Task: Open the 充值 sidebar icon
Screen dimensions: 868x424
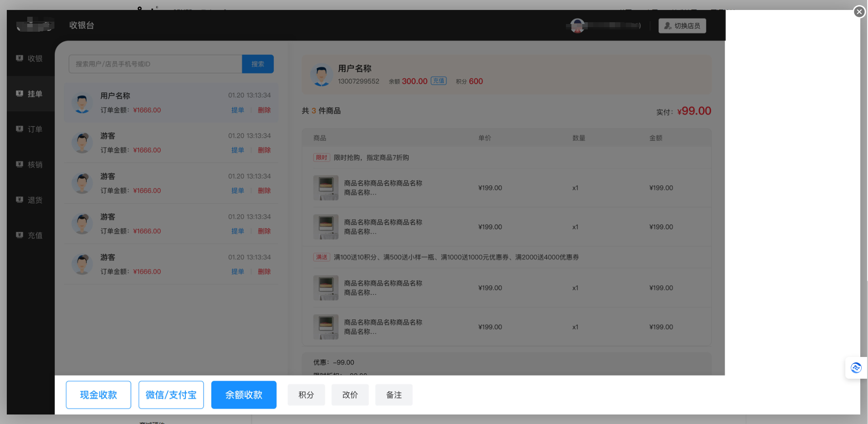Action: [x=20, y=235]
